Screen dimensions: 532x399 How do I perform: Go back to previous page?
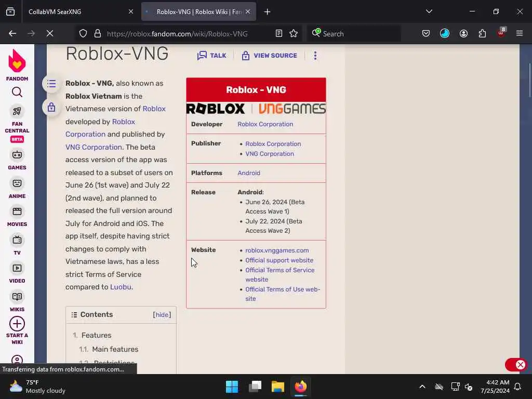coord(12,33)
